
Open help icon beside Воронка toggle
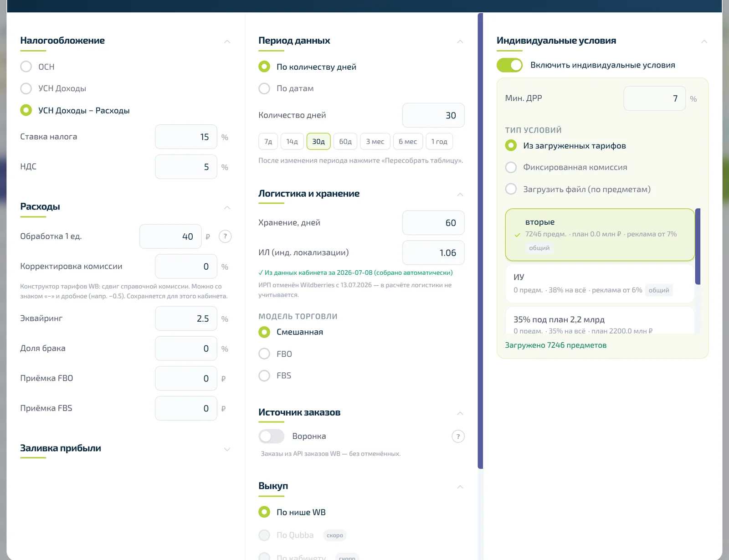pyautogui.click(x=458, y=437)
